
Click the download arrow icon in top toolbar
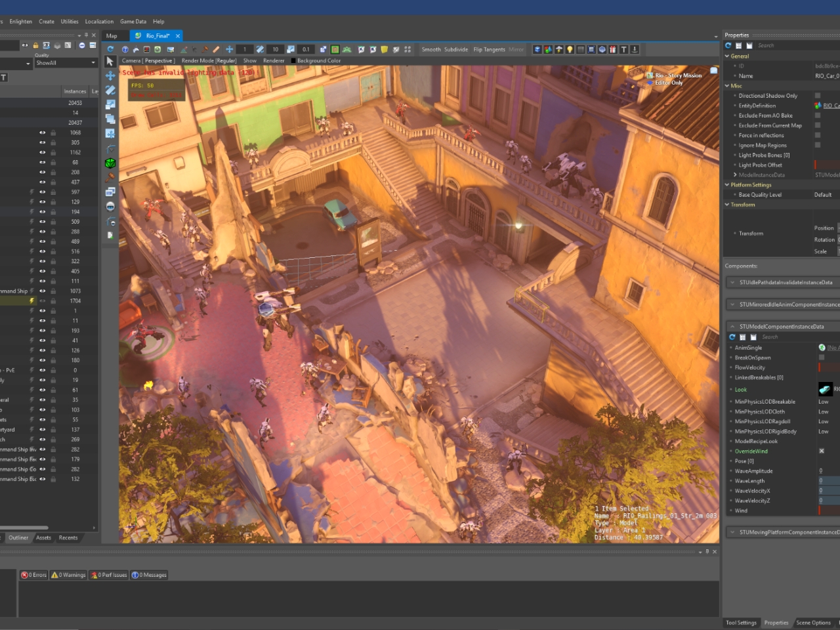click(x=635, y=49)
